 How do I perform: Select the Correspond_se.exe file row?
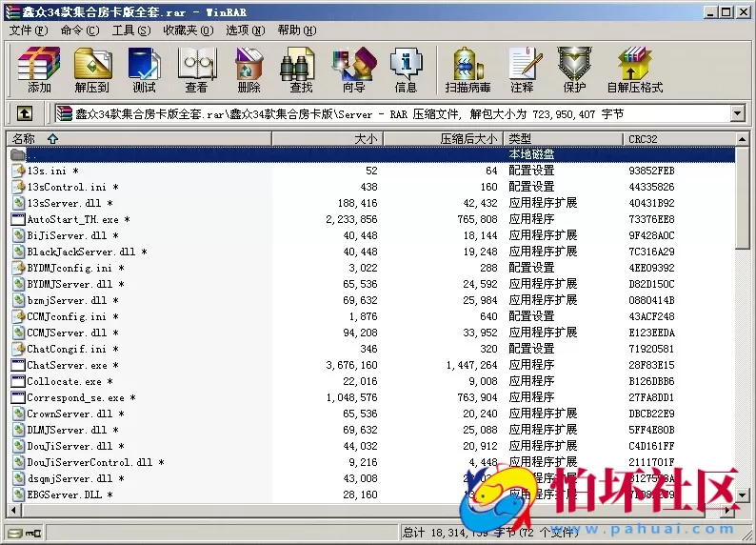point(371,397)
